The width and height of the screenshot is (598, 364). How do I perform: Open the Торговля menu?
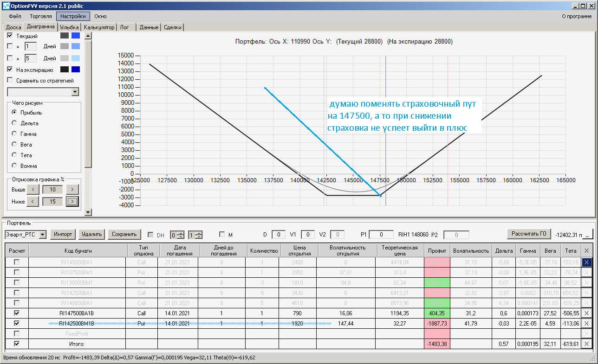[x=41, y=16]
